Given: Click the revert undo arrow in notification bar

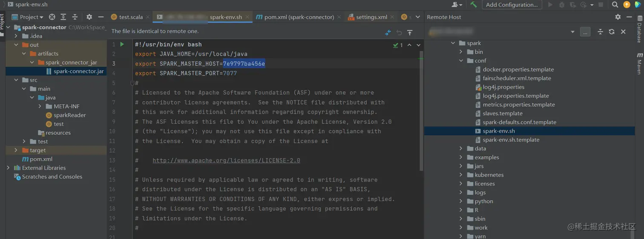Looking at the screenshot, I should coord(399,32).
